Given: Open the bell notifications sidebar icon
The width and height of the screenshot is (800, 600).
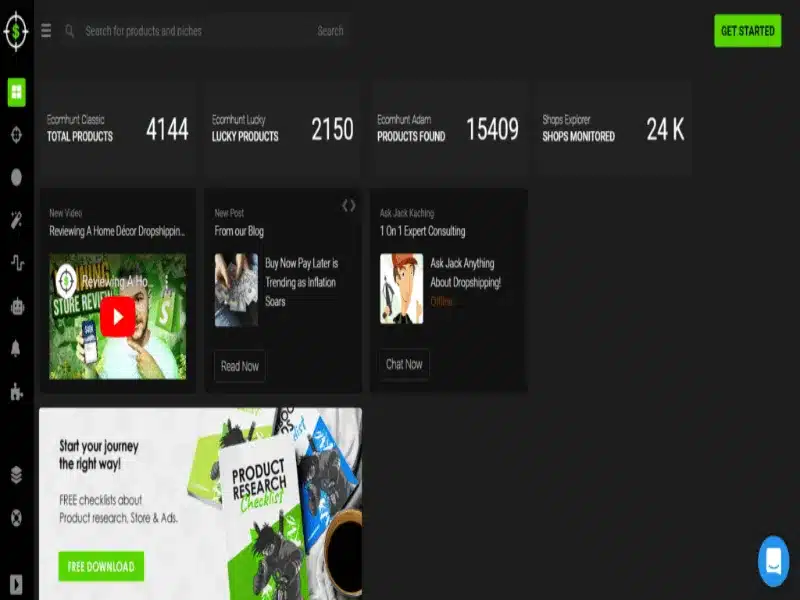Looking at the screenshot, I should coord(16,348).
